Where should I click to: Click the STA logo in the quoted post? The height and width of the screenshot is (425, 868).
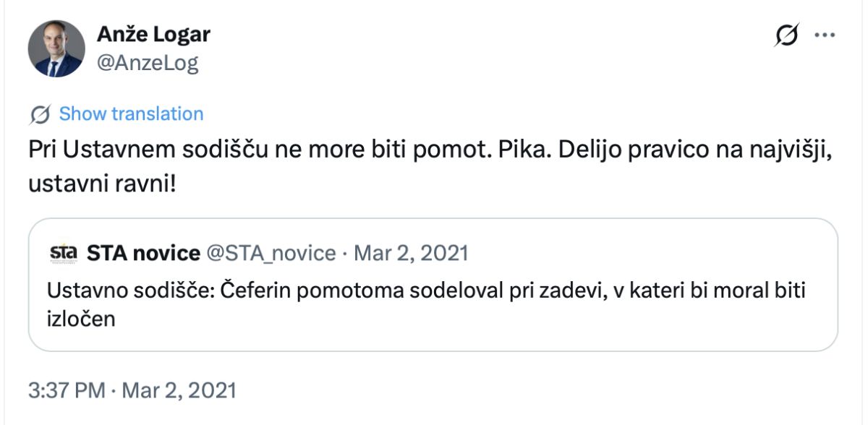click(63, 253)
